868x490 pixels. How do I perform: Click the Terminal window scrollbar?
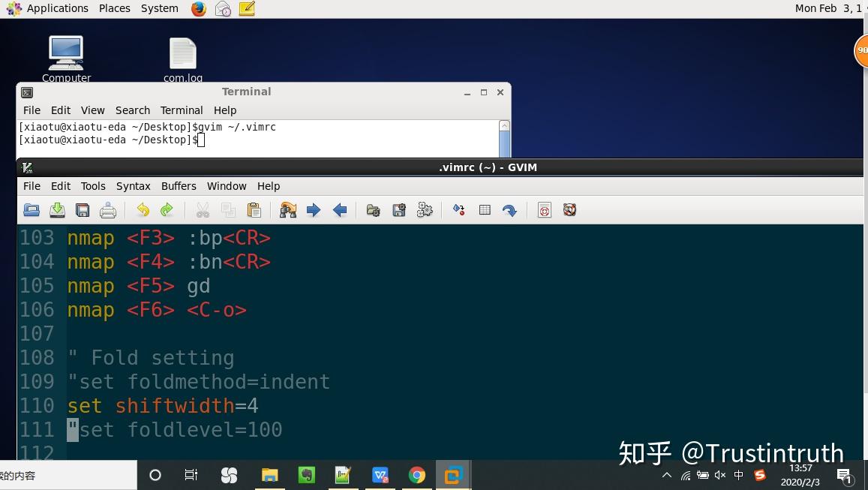pos(504,138)
